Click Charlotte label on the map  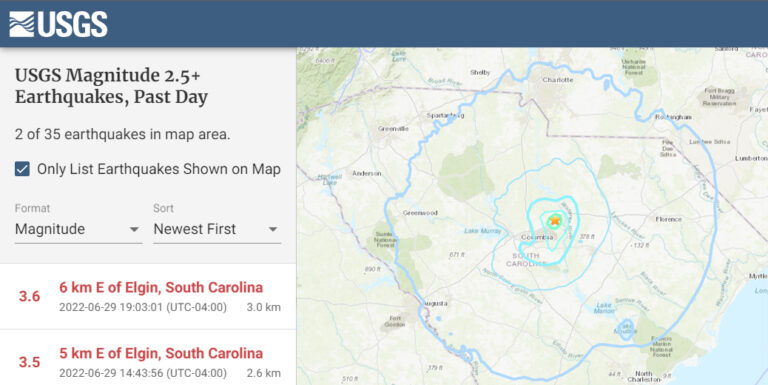557,80
